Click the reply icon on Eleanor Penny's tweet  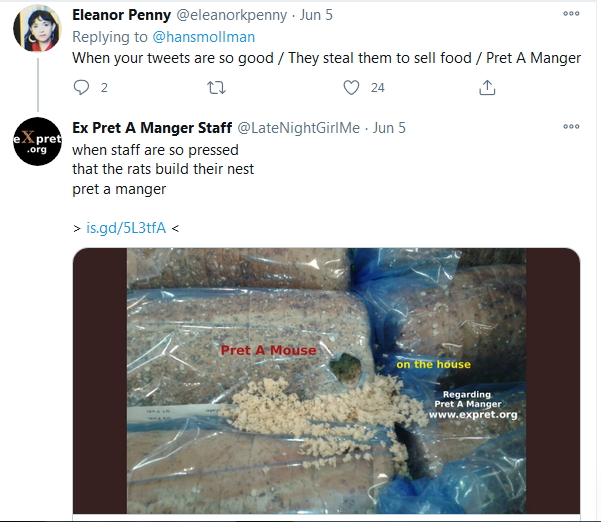tap(82, 88)
